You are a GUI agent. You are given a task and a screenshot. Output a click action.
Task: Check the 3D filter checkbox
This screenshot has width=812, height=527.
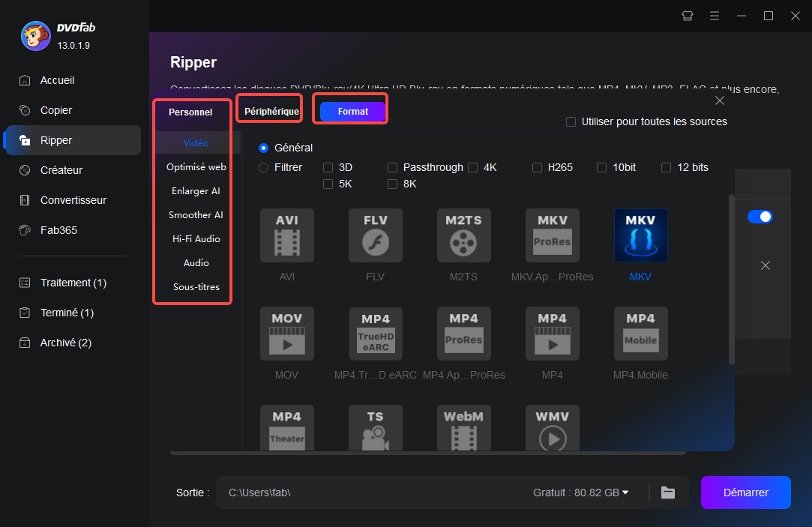[328, 168]
